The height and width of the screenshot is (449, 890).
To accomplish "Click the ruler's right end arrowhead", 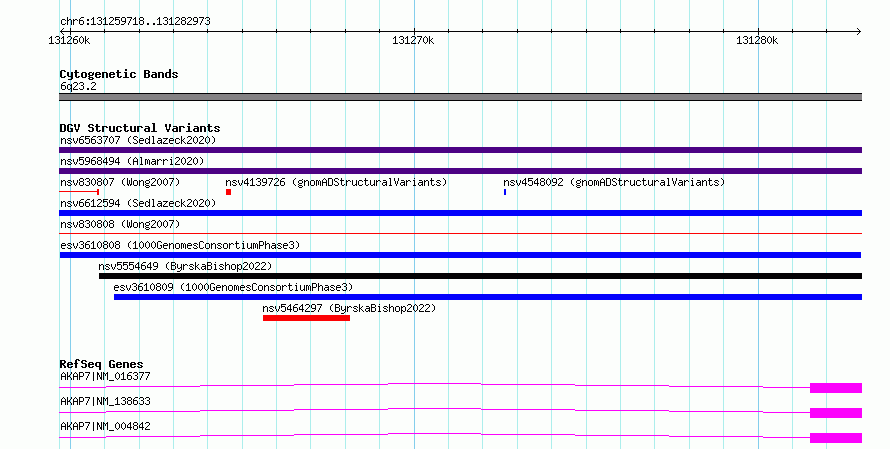I will pos(859,31).
